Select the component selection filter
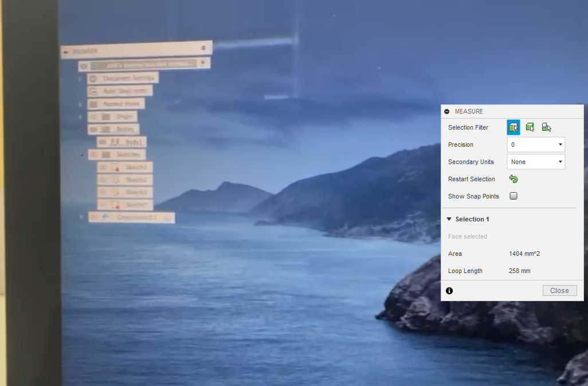The height and width of the screenshot is (386, 588). point(546,127)
